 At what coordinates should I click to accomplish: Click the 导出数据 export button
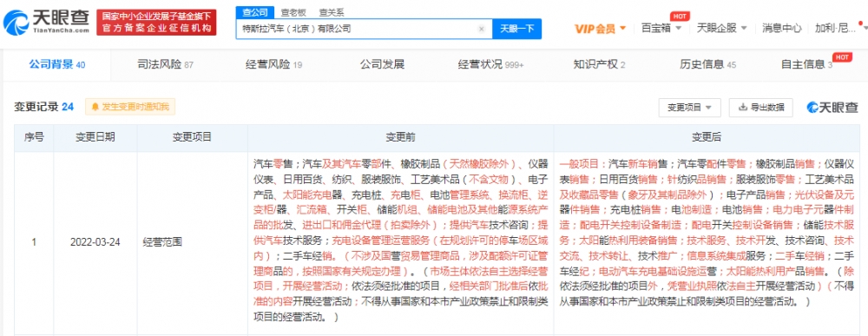(760, 108)
